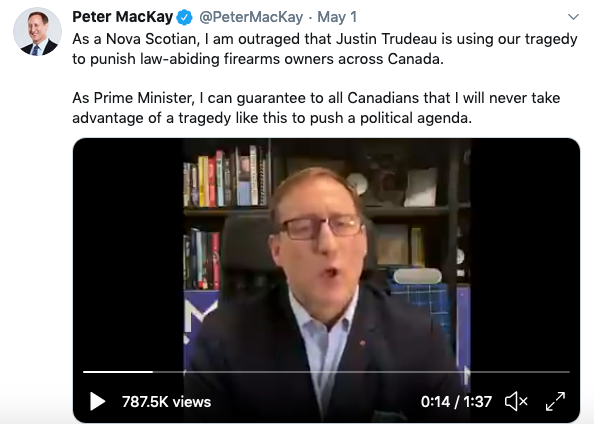Viewport: 594px width, 424px height.
Task: Jump near the end of video timeline
Action: click(561, 372)
